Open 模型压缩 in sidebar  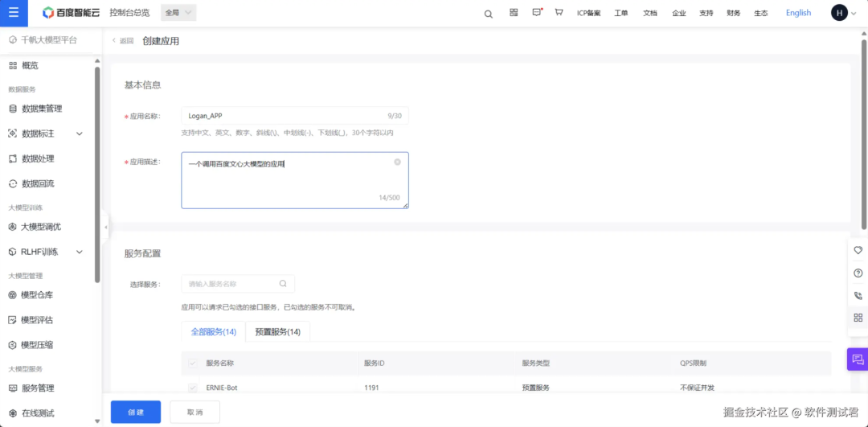point(36,344)
